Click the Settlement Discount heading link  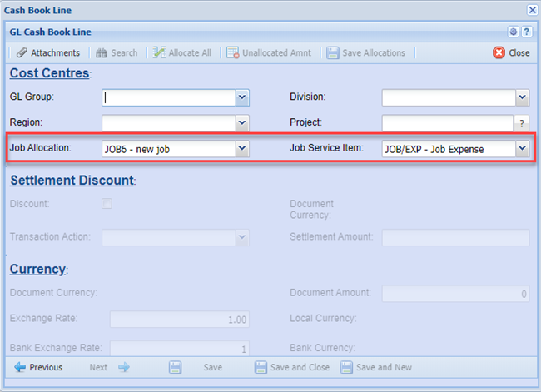[72, 180]
